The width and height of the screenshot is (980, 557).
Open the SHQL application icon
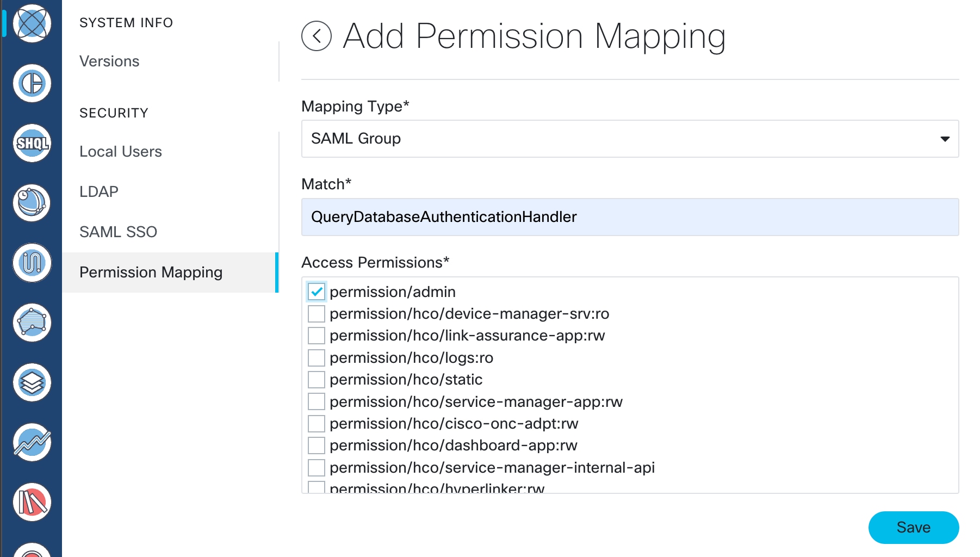tap(32, 143)
